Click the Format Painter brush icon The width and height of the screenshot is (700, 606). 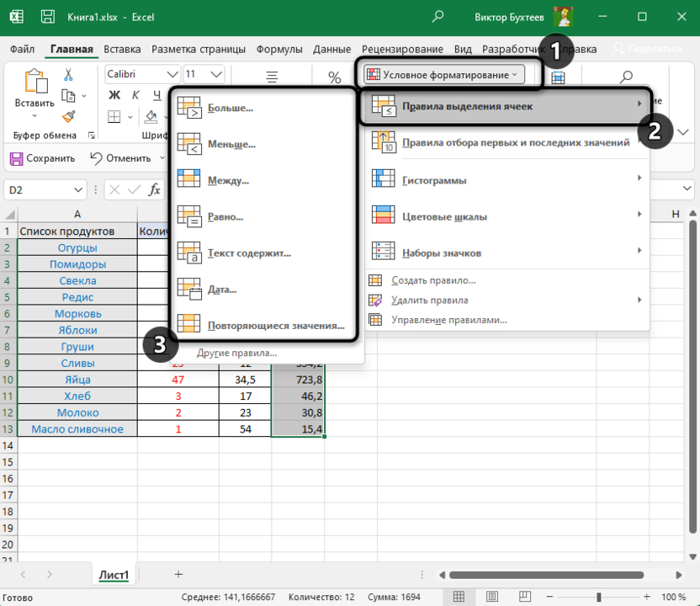[68, 116]
